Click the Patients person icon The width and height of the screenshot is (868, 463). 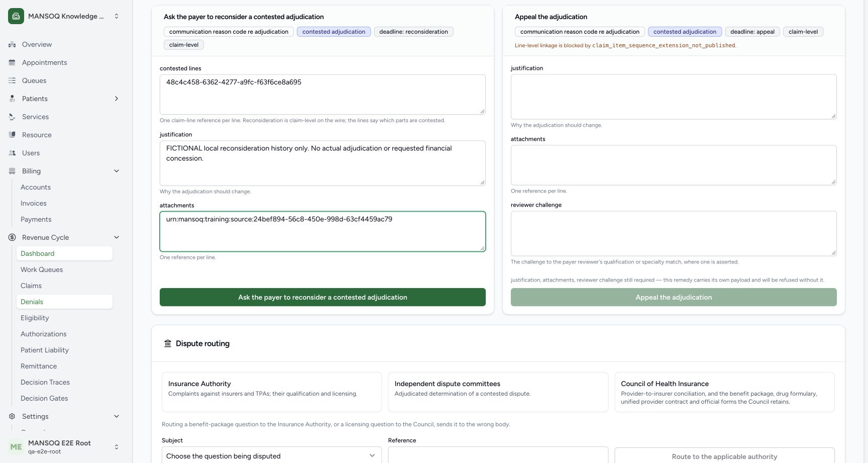[x=12, y=99]
